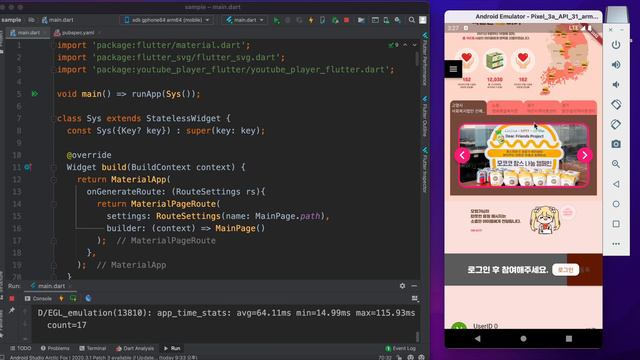
Task: Click MainPage in the builder line
Action: (236, 229)
